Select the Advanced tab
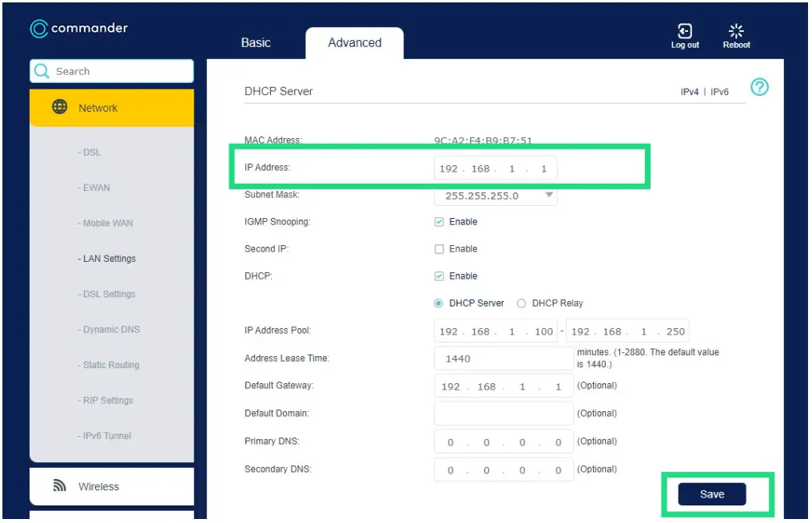Viewport: 812px width, 523px height. [x=354, y=42]
